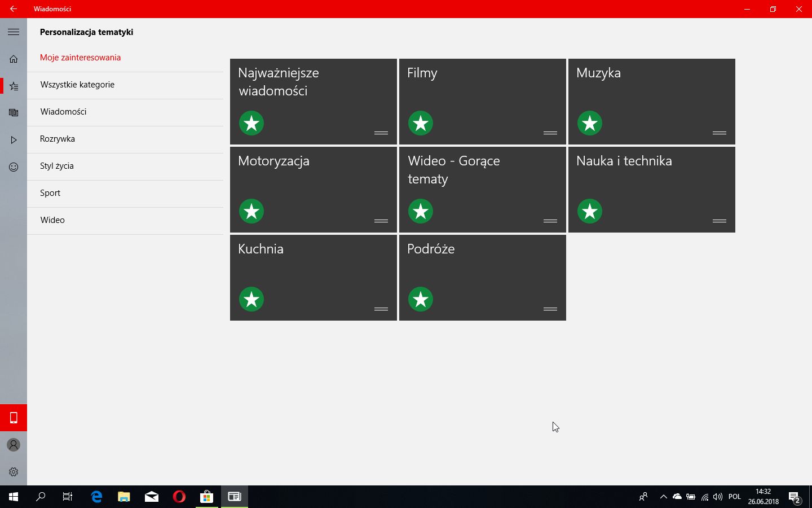This screenshot has width=812, height=508.
Task: Open the volume control in tray
Action: click(718, 497)
